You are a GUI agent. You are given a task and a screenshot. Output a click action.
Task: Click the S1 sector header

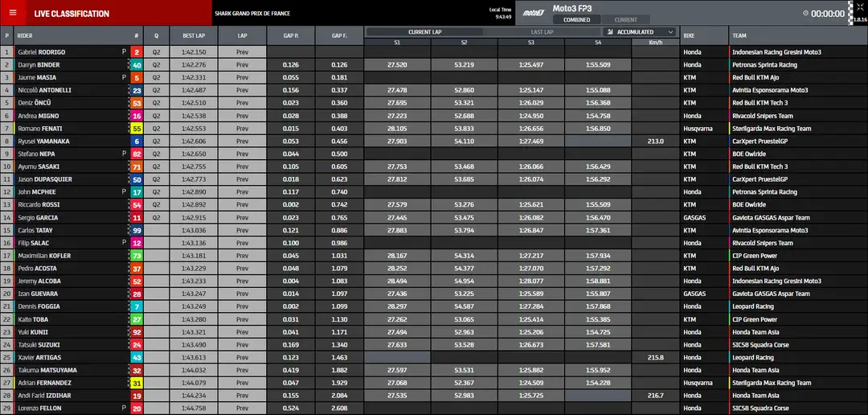point(398,42)
